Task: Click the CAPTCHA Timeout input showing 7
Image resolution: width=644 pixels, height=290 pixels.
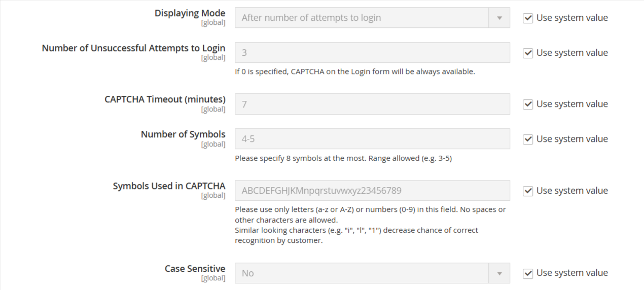Action: [x=372, y=104]
